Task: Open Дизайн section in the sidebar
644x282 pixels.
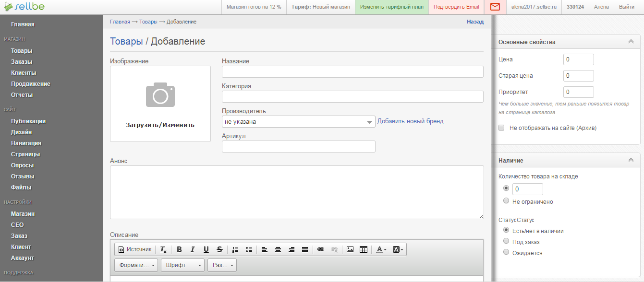Action: [22, 132]
